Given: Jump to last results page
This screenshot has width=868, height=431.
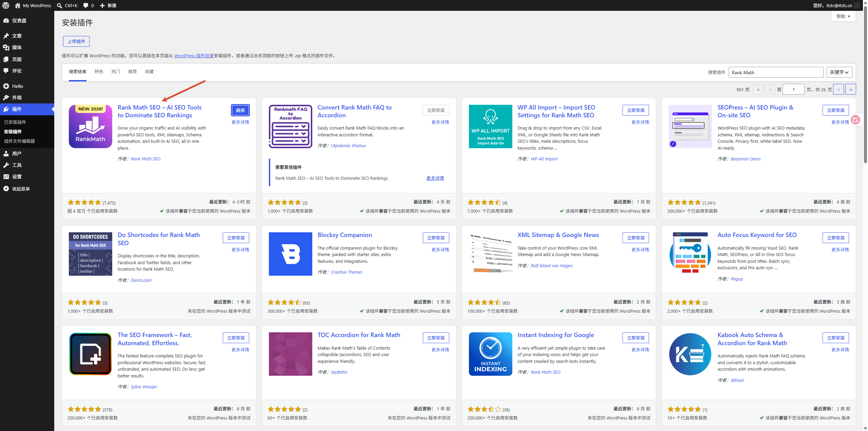Looking at the screenshot, I should click(x=851, y=90).
